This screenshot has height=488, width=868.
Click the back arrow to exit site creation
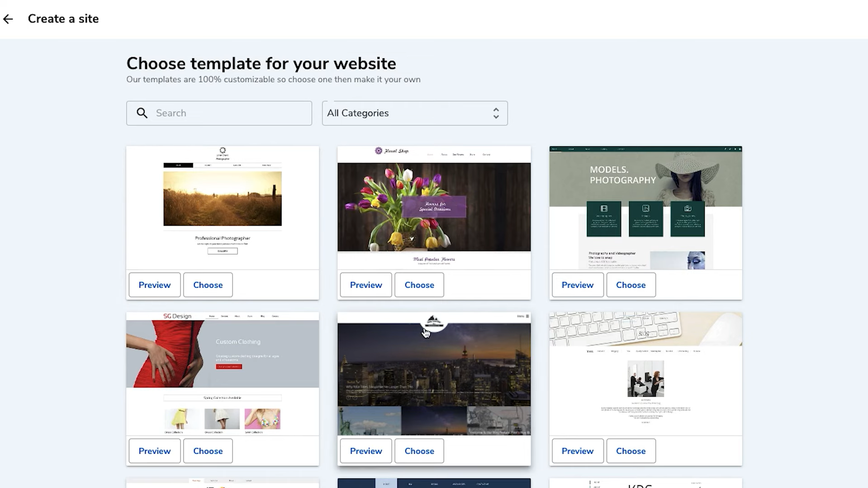[x=8, y=19]
